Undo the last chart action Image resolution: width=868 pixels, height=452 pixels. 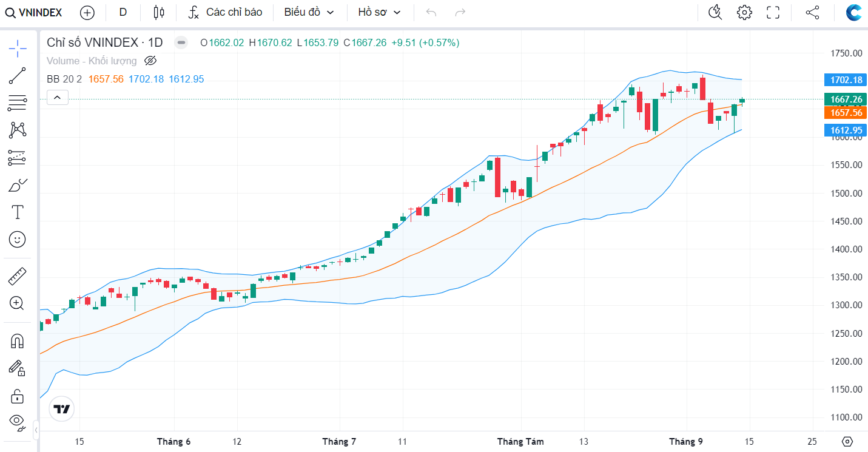431,12
